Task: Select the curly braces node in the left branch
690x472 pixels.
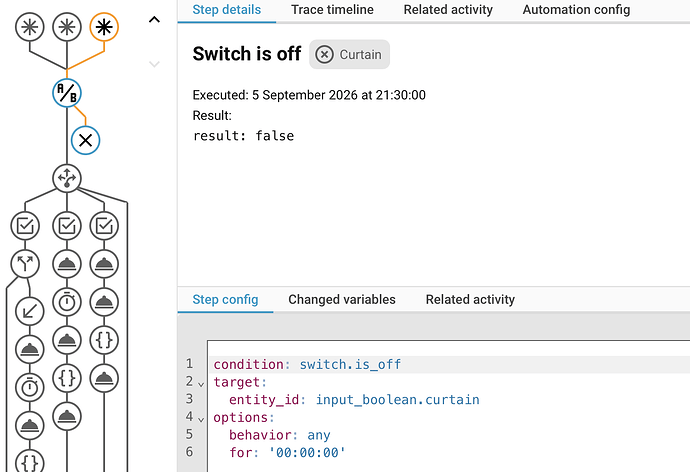Action: [x=29, y=462]
